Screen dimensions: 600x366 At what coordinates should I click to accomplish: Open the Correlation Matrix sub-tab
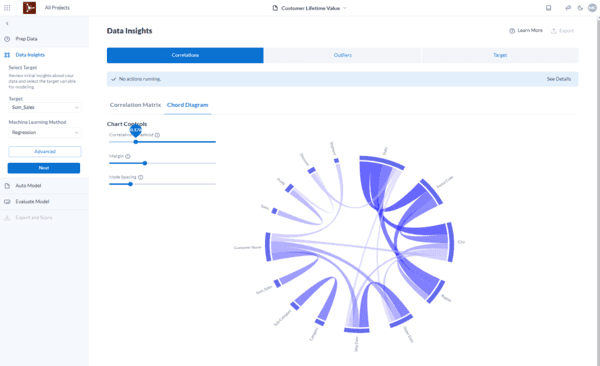click(x=135, y=105)
